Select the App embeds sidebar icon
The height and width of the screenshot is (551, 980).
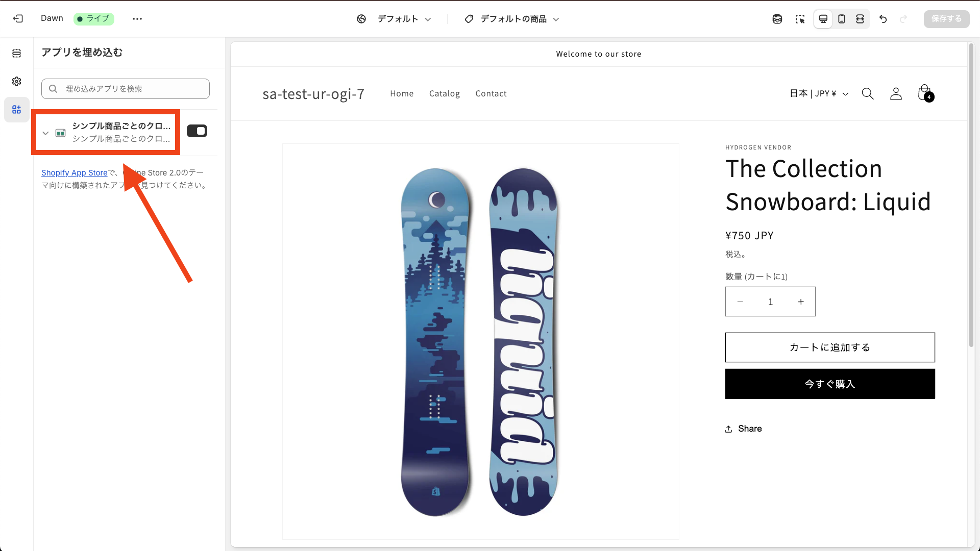pyautogui.click(x=17, y=110)
